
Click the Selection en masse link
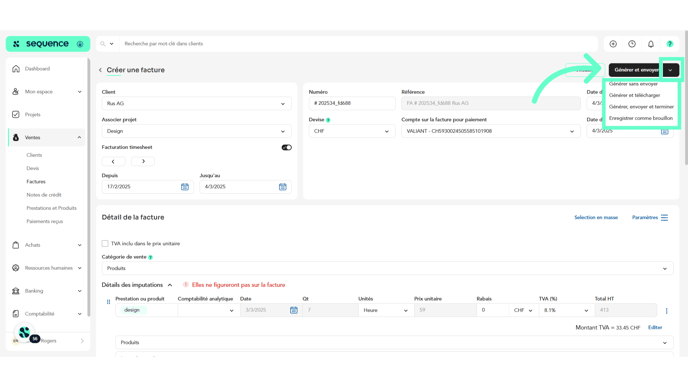point(596,218)
